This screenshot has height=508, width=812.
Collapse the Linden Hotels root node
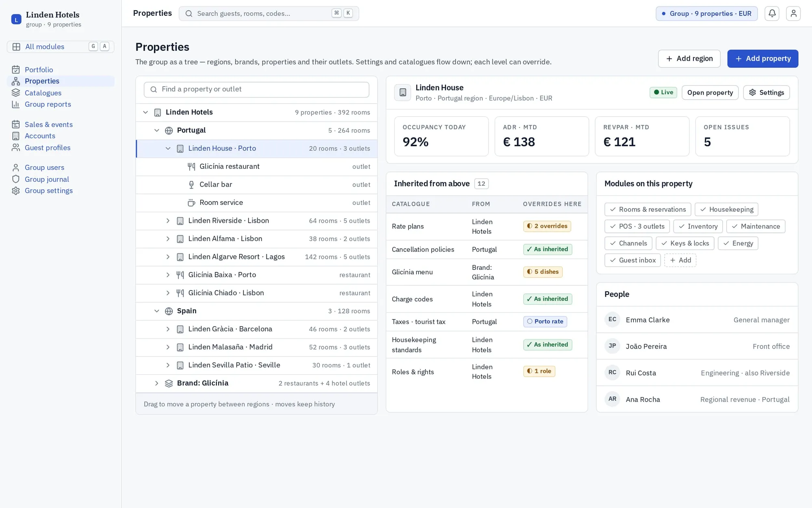tap(145, 112)
